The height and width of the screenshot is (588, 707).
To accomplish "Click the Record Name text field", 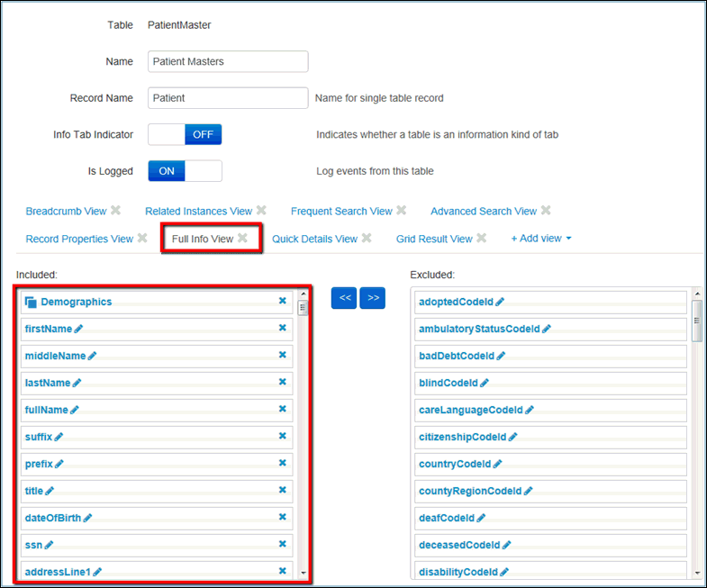I will pyautogui.click(x=228, y=98).
